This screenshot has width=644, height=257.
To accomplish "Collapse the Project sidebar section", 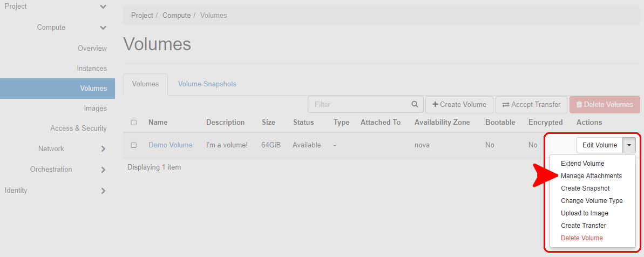I will point(103,6).
